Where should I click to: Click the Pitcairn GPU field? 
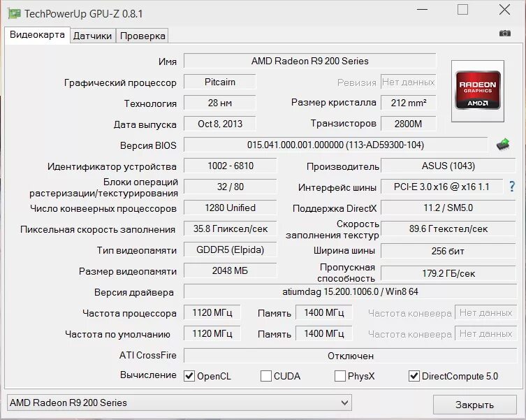coord(220,82)
